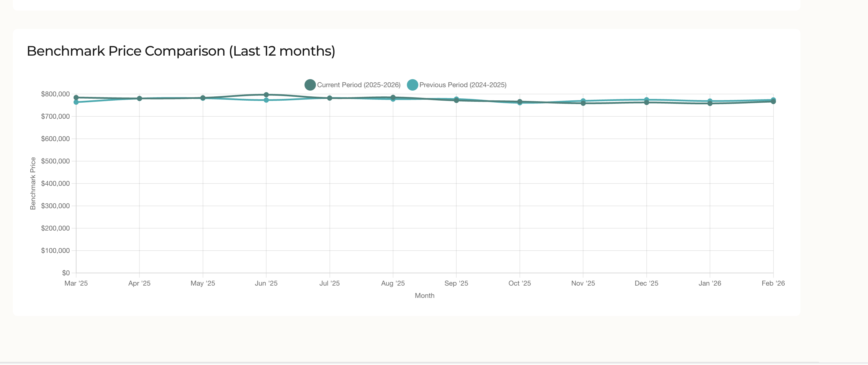Click Previous Period legend teal circle

[x=412, y=85]
